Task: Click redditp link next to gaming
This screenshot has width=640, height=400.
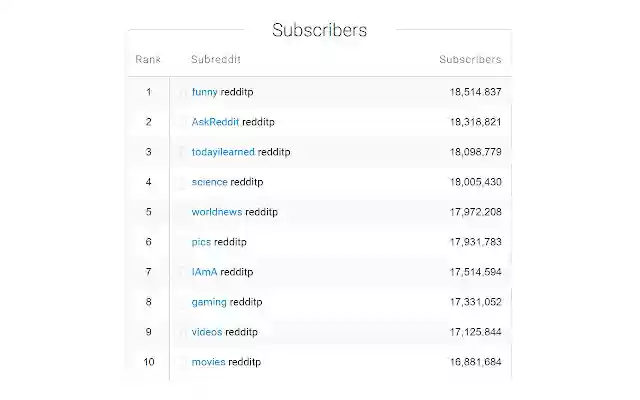Action: (x=246, y=302)
